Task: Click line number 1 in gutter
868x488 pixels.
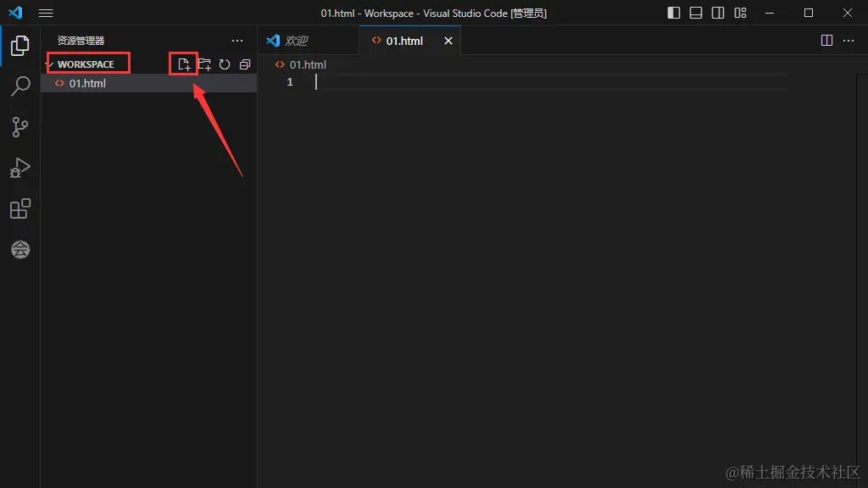Action: (x=290, y=82)
